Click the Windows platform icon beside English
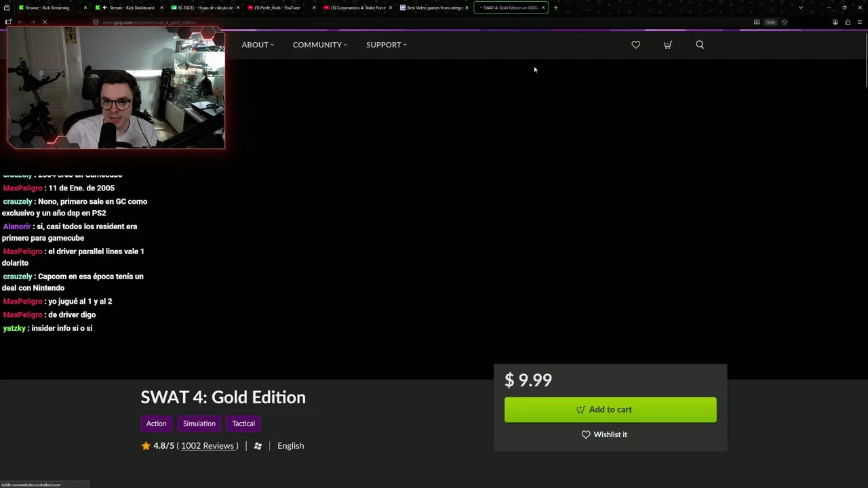 click(258, 446)
